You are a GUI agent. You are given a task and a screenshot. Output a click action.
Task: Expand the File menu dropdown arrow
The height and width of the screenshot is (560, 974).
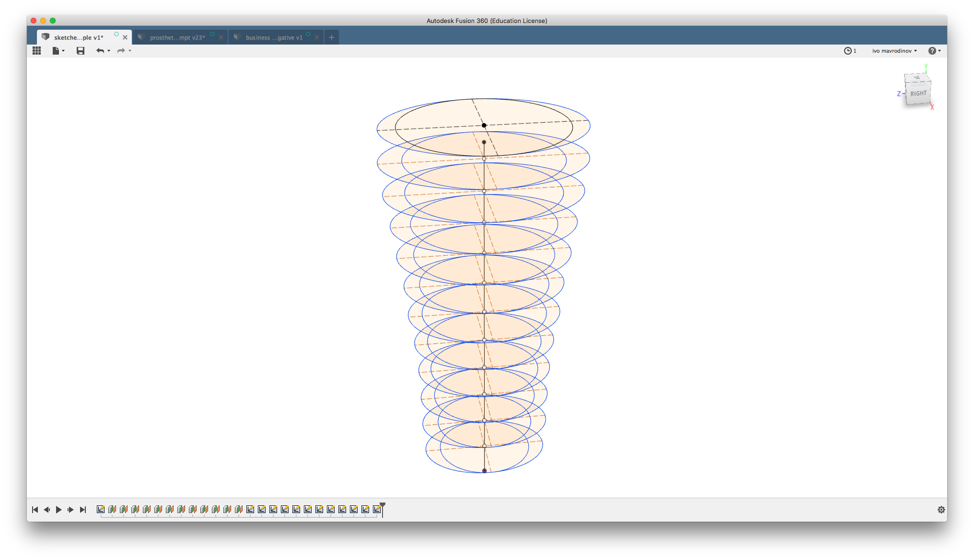(63, 51)
